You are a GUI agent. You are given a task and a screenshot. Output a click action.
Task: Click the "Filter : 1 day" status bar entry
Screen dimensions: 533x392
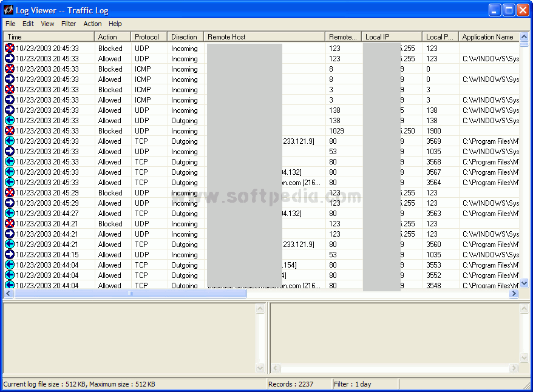tap(353, 384)
